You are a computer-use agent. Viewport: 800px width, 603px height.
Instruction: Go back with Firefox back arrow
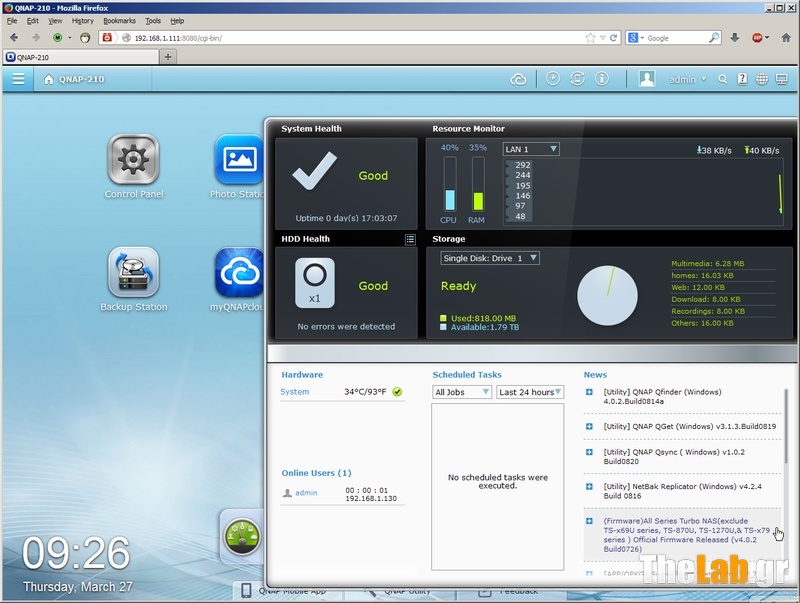point(14,38)
